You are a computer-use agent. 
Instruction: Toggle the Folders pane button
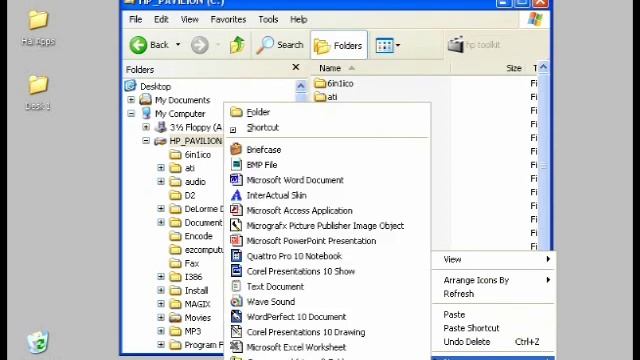338,45
